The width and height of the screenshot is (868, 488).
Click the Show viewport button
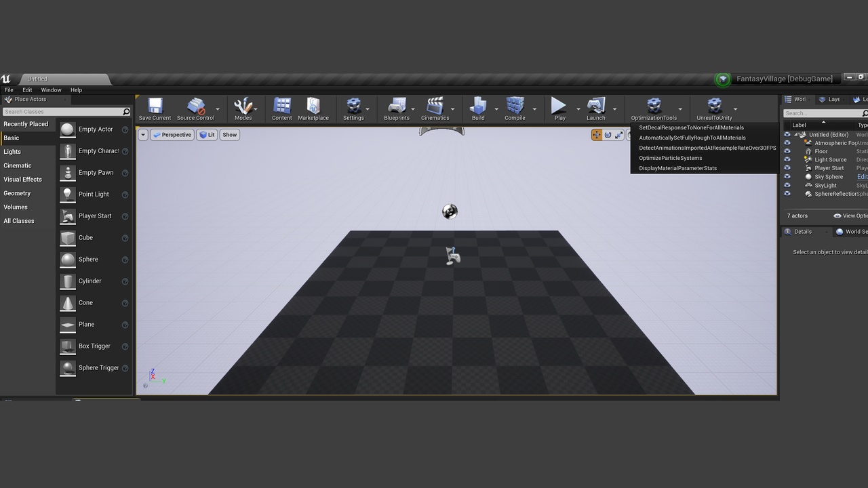tap(230, 135)
